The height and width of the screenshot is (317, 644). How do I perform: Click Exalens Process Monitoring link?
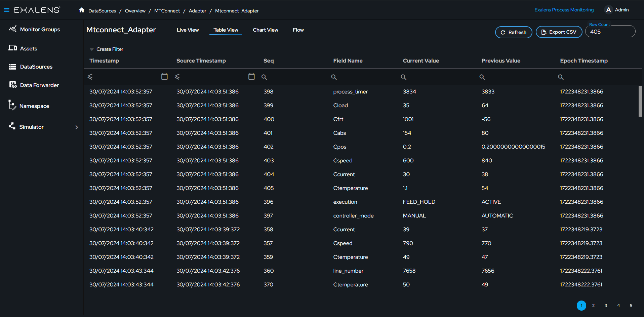(564, 10)
